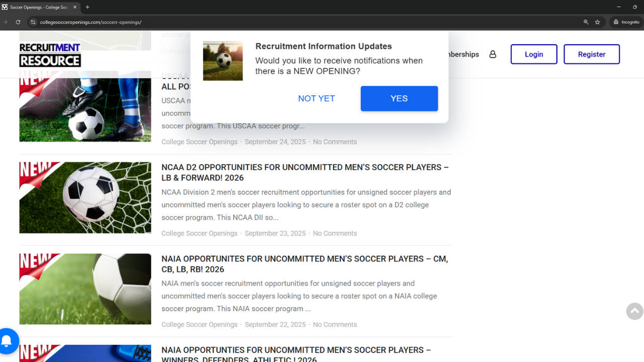Click the bookmark star in the address bar

point(598,22)
